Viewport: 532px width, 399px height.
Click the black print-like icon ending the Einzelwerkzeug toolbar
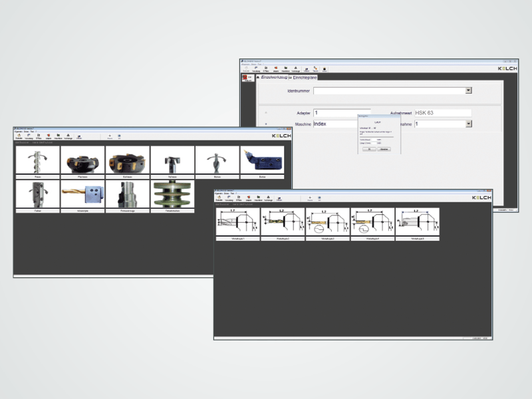coord(325,70)
